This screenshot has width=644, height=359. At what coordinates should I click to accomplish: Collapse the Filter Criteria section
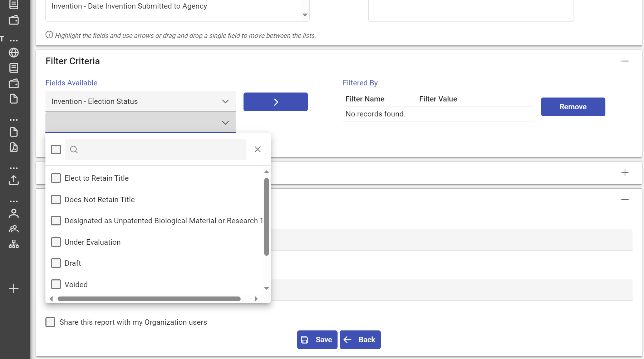pos(625,61)
